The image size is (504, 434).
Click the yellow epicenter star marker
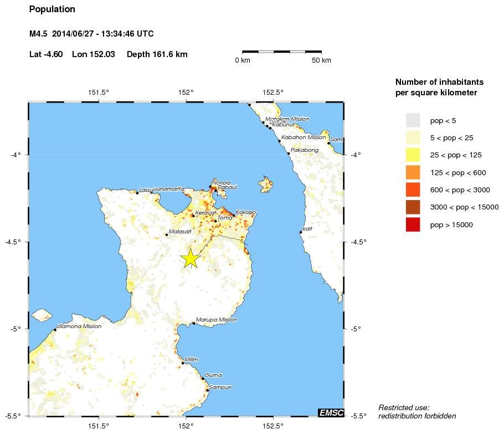(191, 258)
